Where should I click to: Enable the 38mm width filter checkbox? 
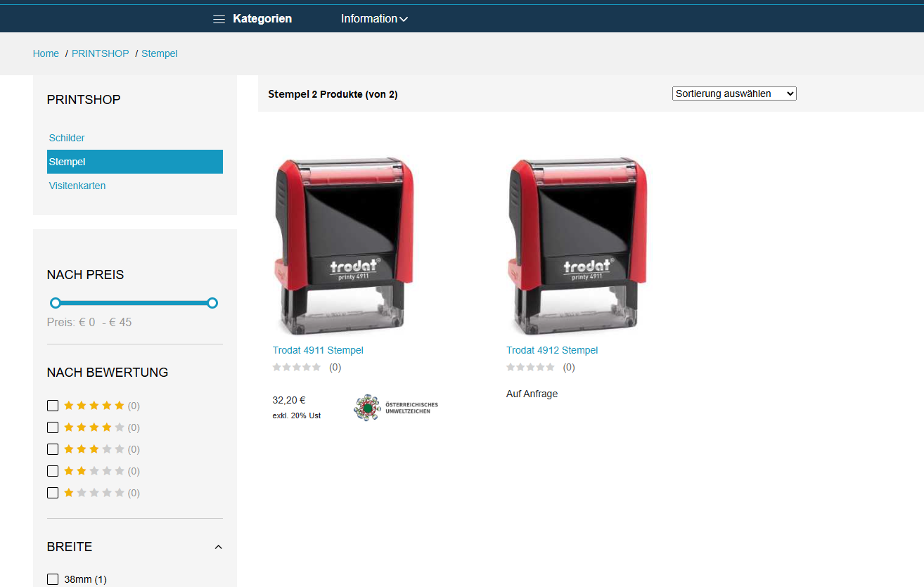53,579
